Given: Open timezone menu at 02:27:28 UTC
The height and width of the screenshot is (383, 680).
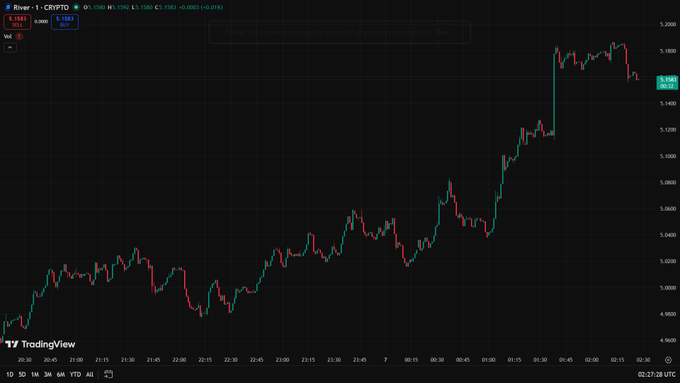Looking at the screenshot, I should [x=657, y=374].
